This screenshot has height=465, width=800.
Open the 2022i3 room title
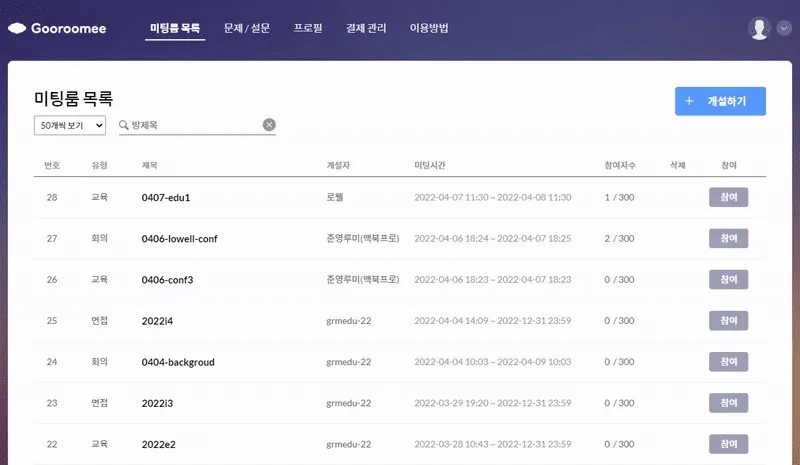point(157,403)
